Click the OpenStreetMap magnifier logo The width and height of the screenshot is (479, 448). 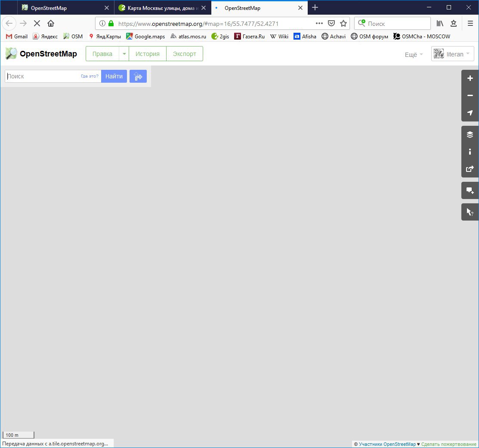pos(11,53)
